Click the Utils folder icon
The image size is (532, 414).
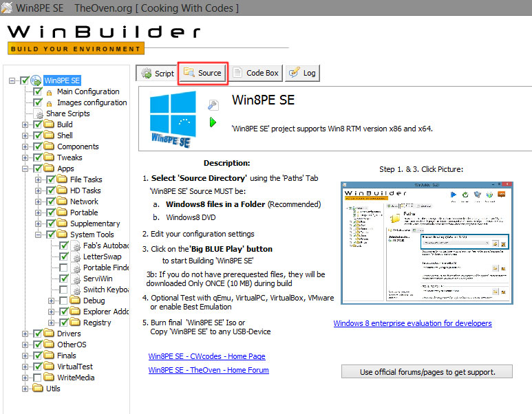pyautogui.click(x=38, y=388)
